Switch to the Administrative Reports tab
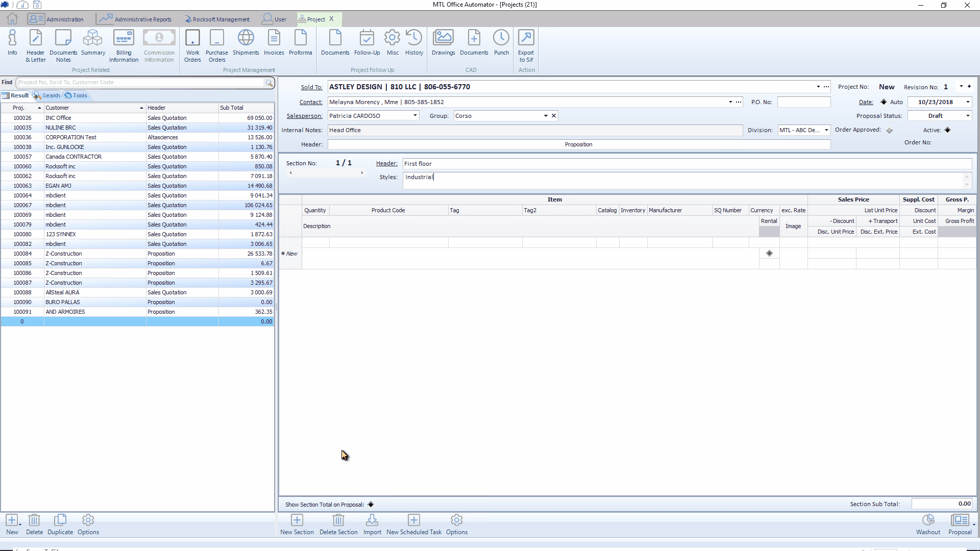Screen dimensions: 980x551 [x=135, y=19]
